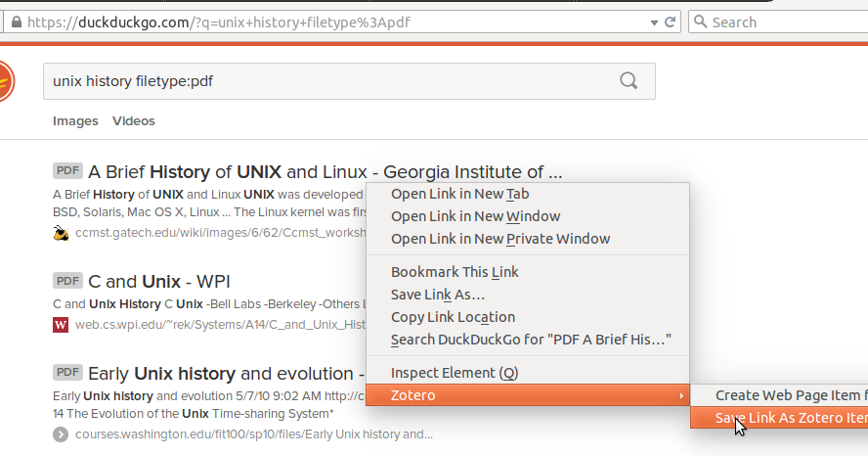Screen dimensions: 868x456
Task: Click the lock icon in address bar
Action: [15, 22]
